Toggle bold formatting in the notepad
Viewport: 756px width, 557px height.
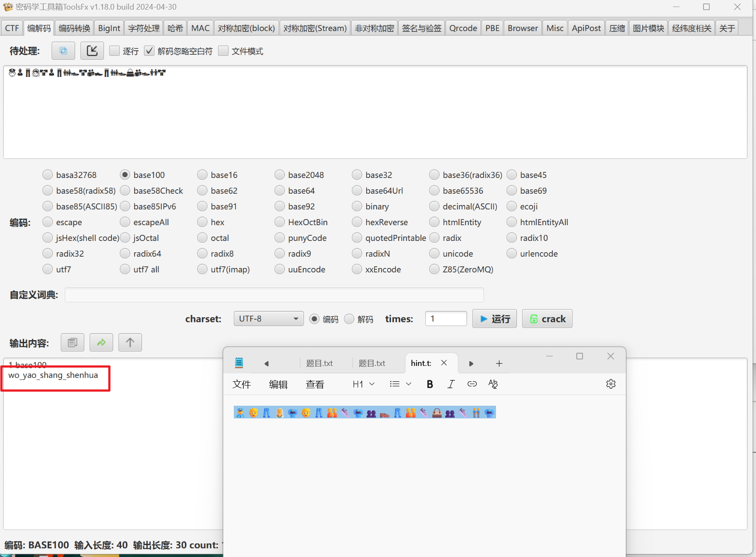point(430,384)
